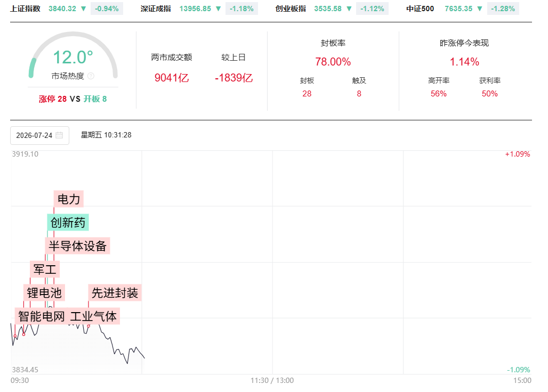Click the 锂电池 sector tag

point(44,292)
